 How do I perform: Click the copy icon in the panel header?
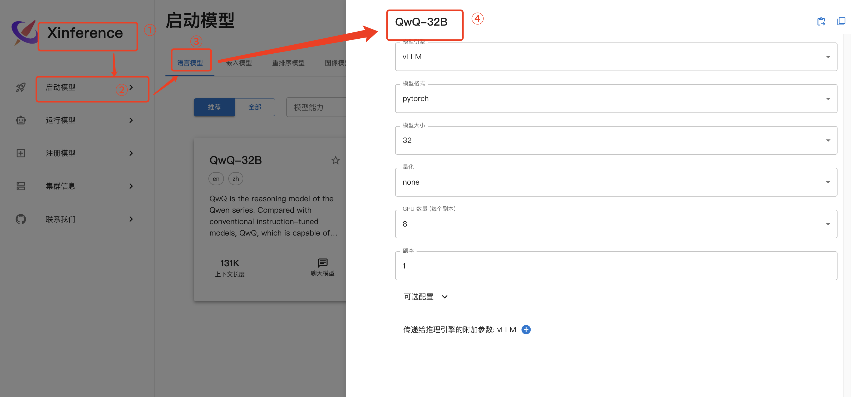point(841,21)
